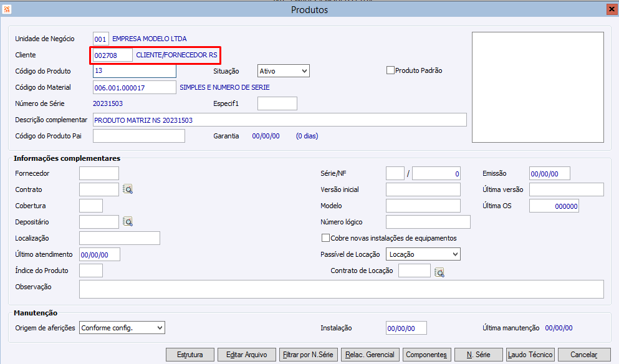This screenshot has width=619, height=364.
Task: Click the Código do Material field
Action: tap(134, 87)
